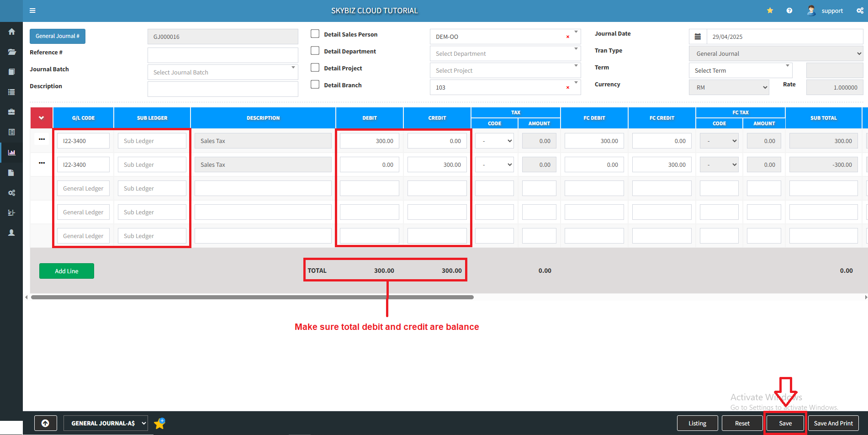Image resolution: width=868 pixels, height=435 pixels.
Task: Click the scroll-to-top arrow button
Action: click(x=45, y=423)
